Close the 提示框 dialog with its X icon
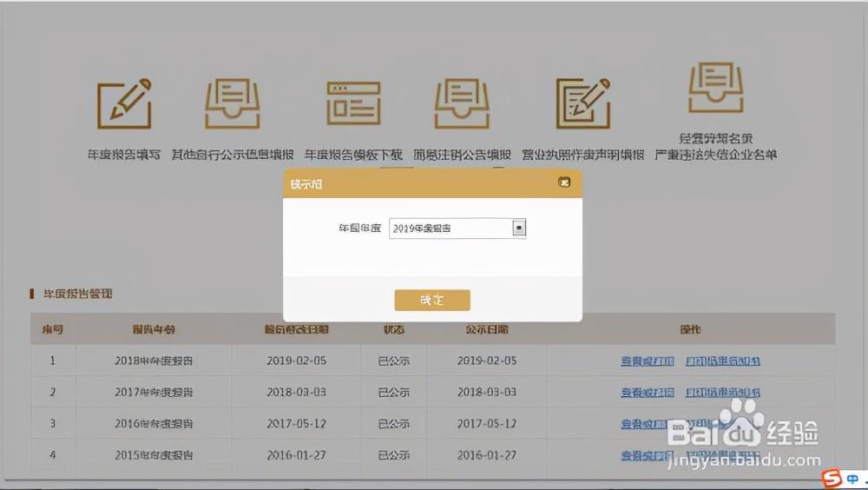 click(564, 182)
